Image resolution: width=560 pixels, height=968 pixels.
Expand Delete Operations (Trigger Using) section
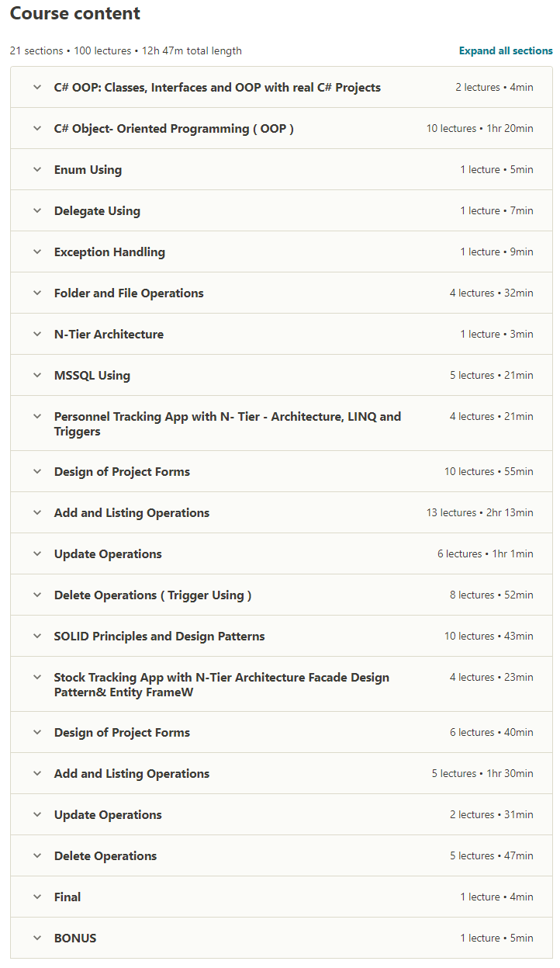[282, 595]
